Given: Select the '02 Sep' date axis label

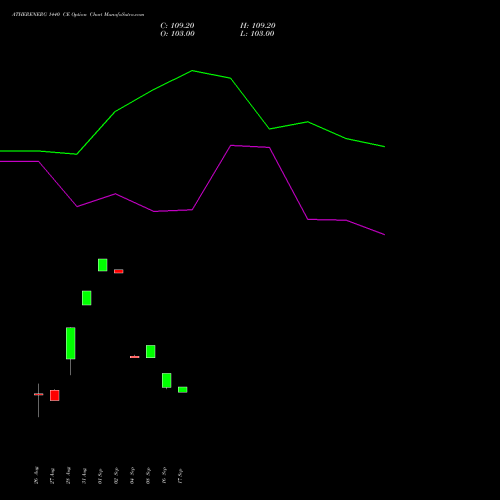Looking at the screenshot, I should 116,475.
